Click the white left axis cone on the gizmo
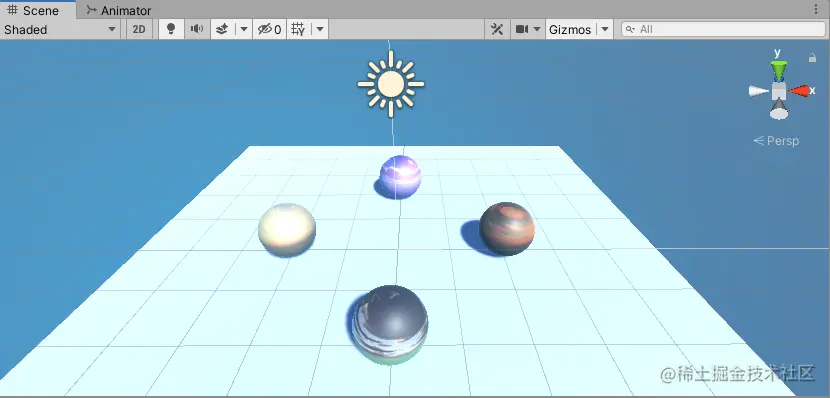The width and height of the screenshot is (830, 398). click(x=758, y=91)
